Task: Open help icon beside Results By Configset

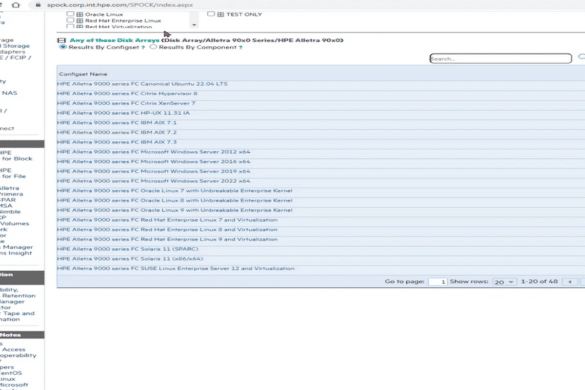Action: tap(143, 47)
